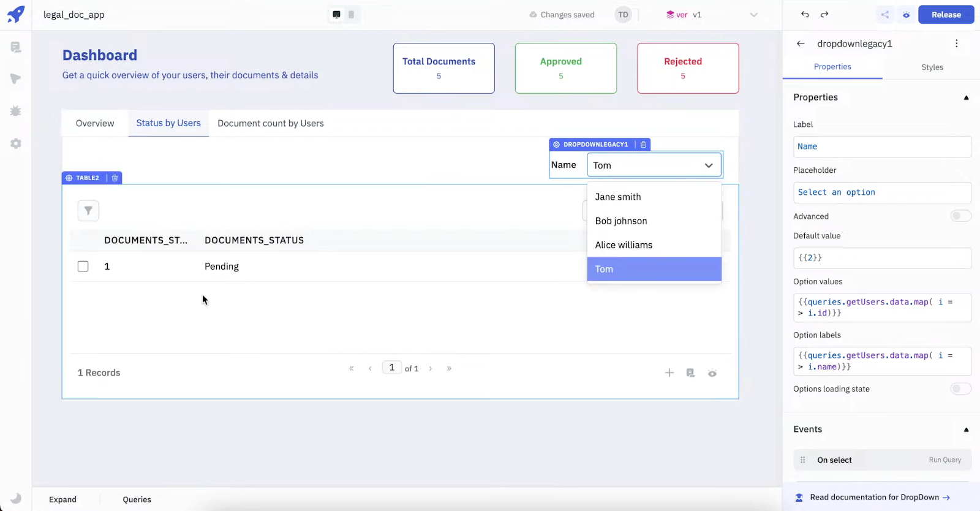Click the table download icon
The height and width of the screenshot is (511, 980).
(690, 373)
